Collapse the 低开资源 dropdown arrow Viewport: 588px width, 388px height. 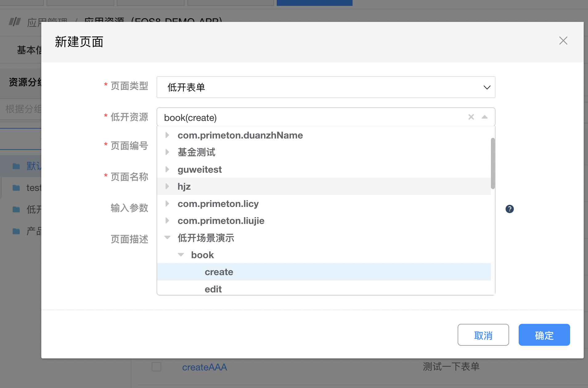pos(484,117)
